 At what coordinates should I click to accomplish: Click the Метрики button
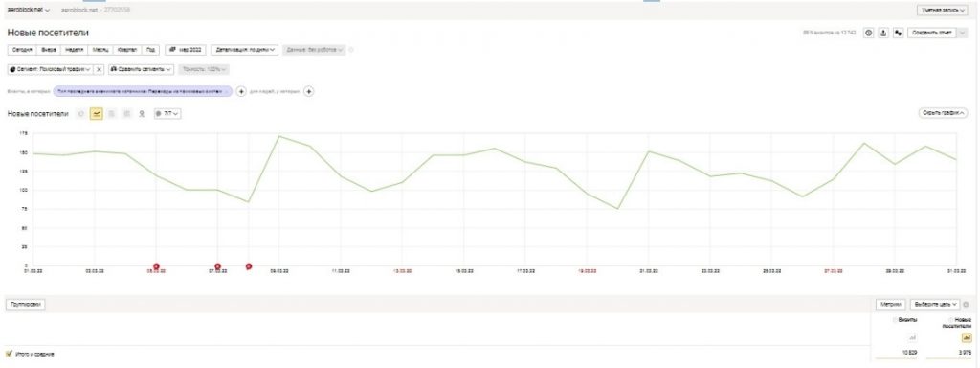[x=891, y=304]
